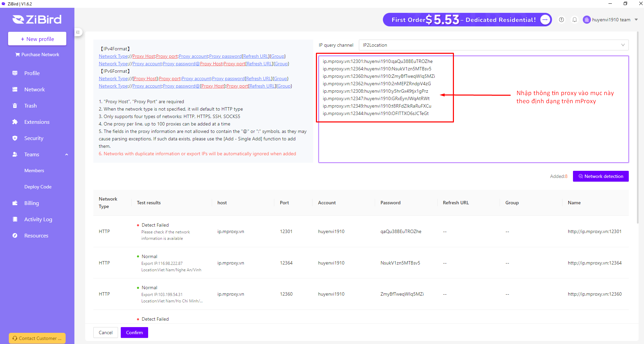Viewport: 644px width, 344px height.
Task: Click Normal status in 12364 row
Action: (x=149, y=256)
